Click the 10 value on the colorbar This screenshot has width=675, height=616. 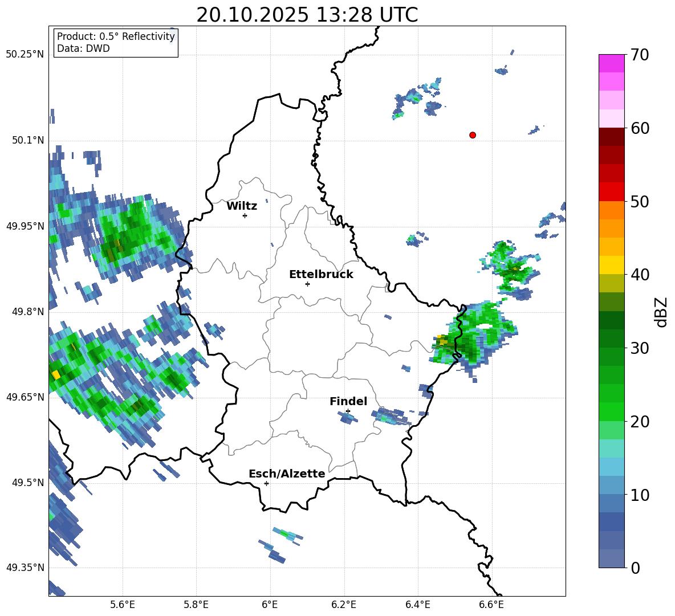tap(640, 495)
